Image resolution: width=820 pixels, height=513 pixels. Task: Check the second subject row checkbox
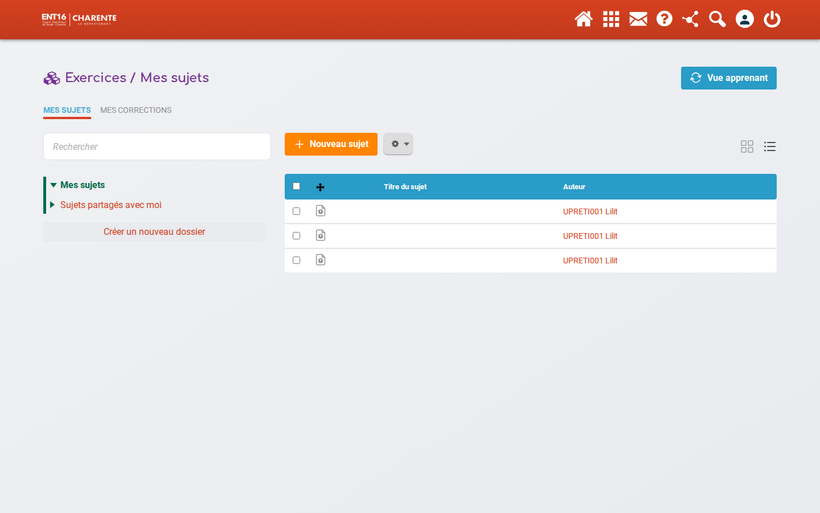[297, 236]
